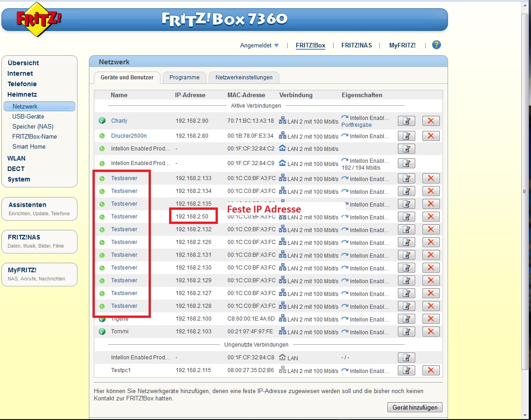This screenshot has width=531, height=420.
Task: Open the Charly device name link
Action: click(119, 121)
